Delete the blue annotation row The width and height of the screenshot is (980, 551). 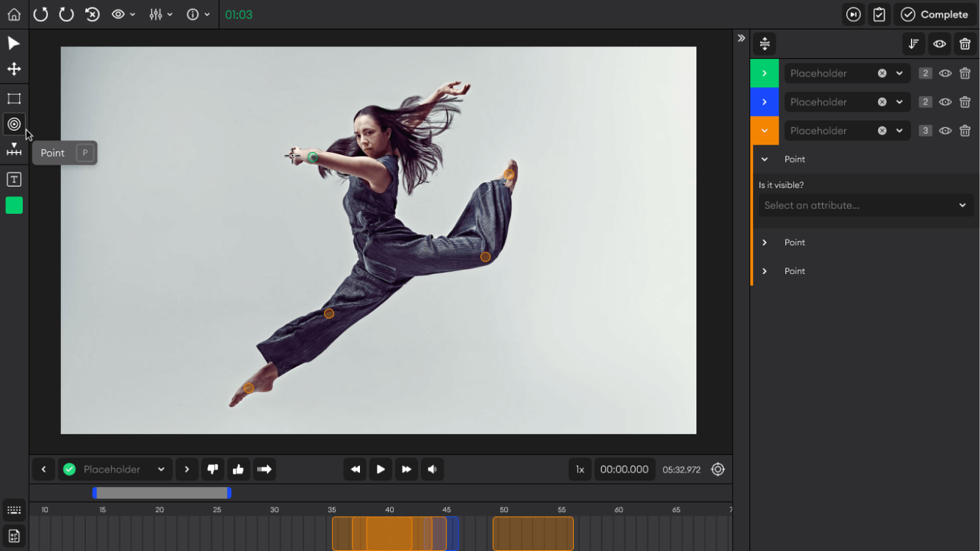[x=965, y=102]
